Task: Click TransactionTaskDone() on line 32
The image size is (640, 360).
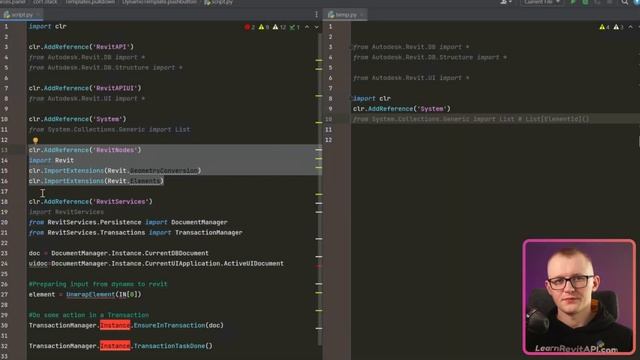Action: click(x=173, y=346)
